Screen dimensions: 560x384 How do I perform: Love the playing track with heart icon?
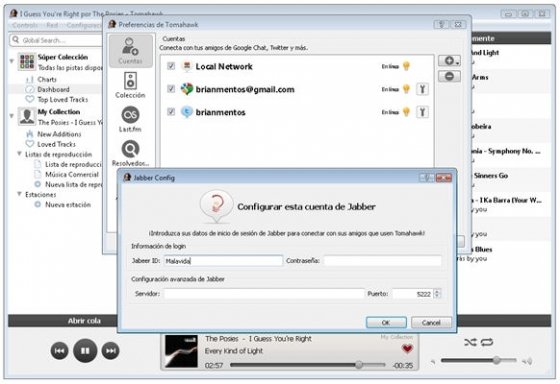pos(407,349)
